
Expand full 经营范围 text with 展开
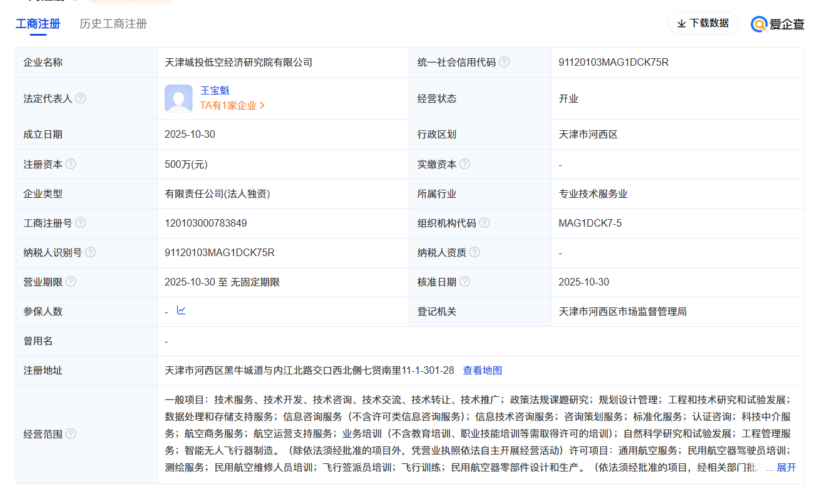coord(786,467)
